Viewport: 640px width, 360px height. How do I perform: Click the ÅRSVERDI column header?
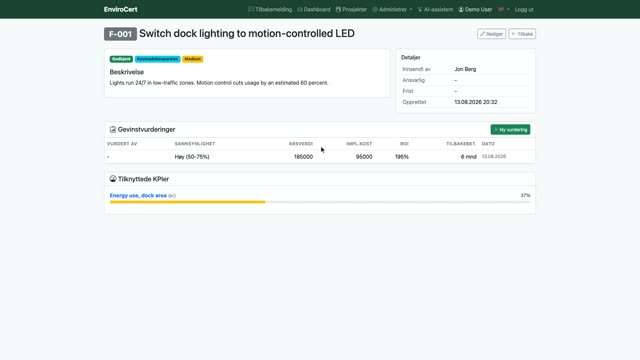click(x=301, y=144)
